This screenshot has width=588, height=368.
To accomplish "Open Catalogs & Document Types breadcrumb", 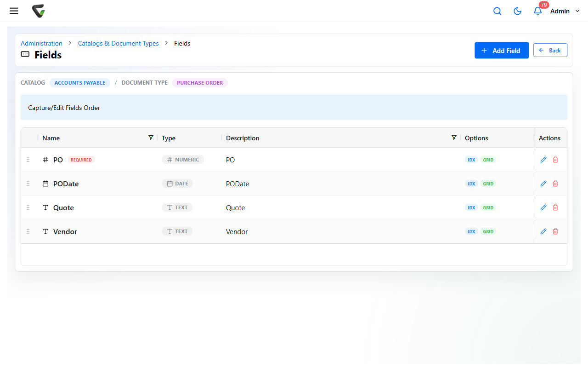I will [x=118, y=43].
